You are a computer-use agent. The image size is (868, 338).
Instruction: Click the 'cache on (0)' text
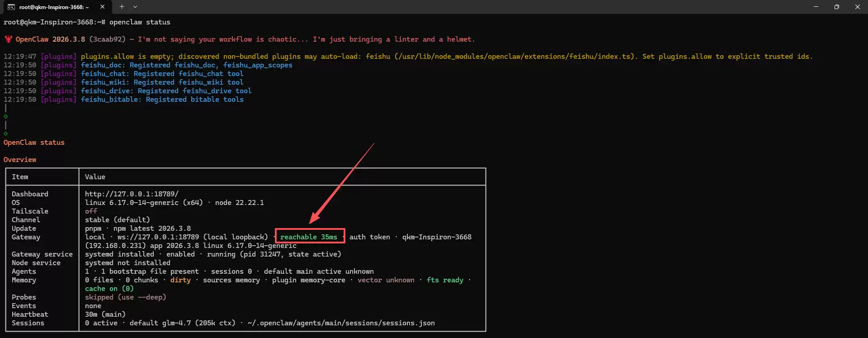[x=109, y=289]
